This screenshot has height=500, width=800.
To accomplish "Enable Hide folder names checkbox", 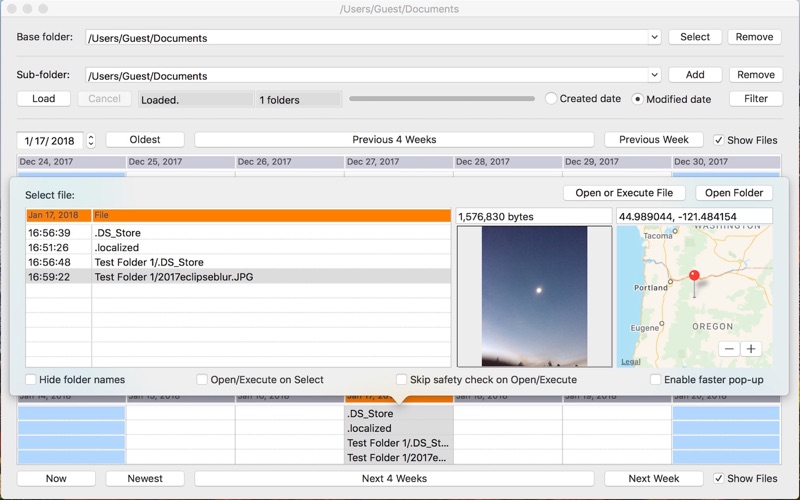I will coord(31,380).
